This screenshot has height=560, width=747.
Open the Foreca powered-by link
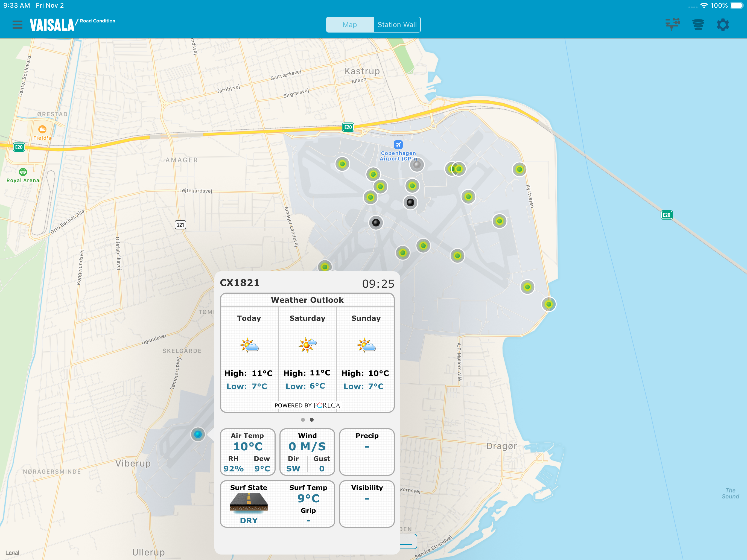tap(307, 405)
